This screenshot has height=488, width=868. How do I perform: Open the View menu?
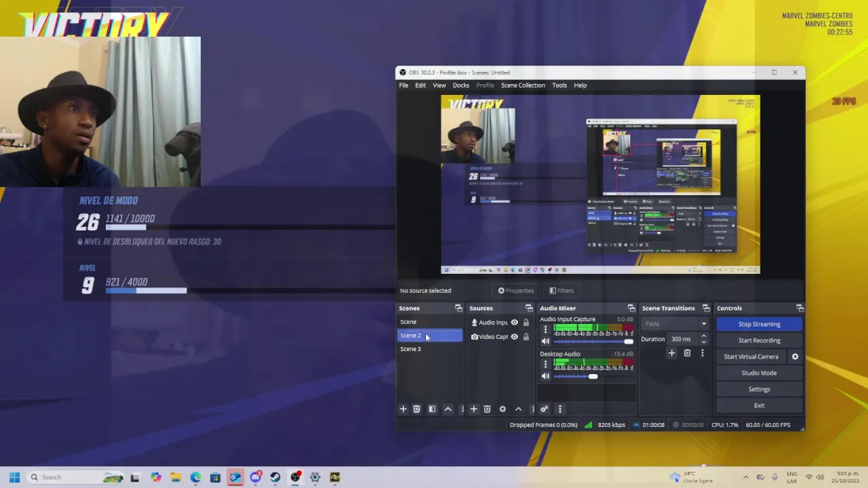tap(439, 85)
